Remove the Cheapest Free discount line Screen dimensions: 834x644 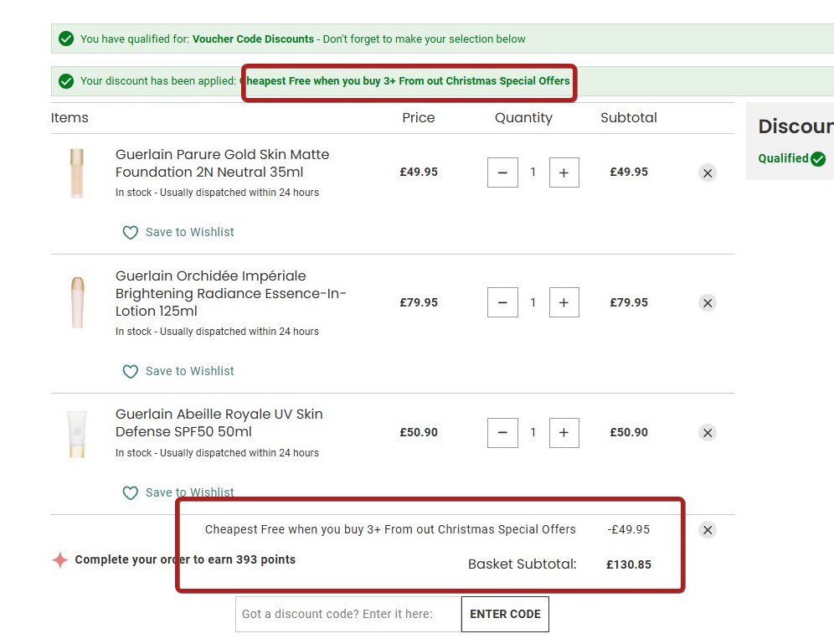[x=708, y=530]
